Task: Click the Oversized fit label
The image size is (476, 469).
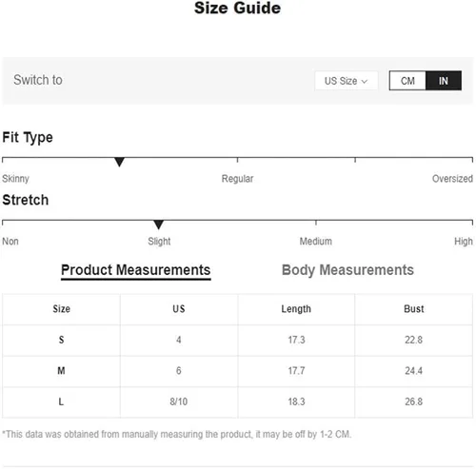Action: (x=452, y=179)
